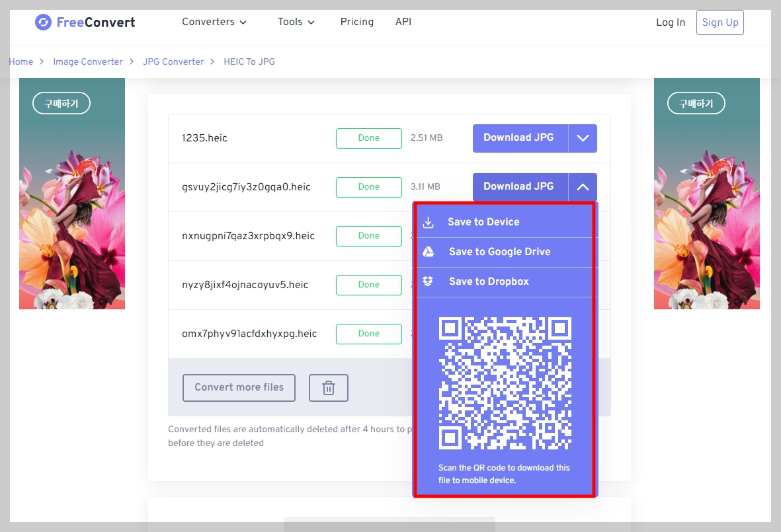The height and width of the screenshot is (532, 781).
Task: Click the Log In link
Action: (671, 22)
